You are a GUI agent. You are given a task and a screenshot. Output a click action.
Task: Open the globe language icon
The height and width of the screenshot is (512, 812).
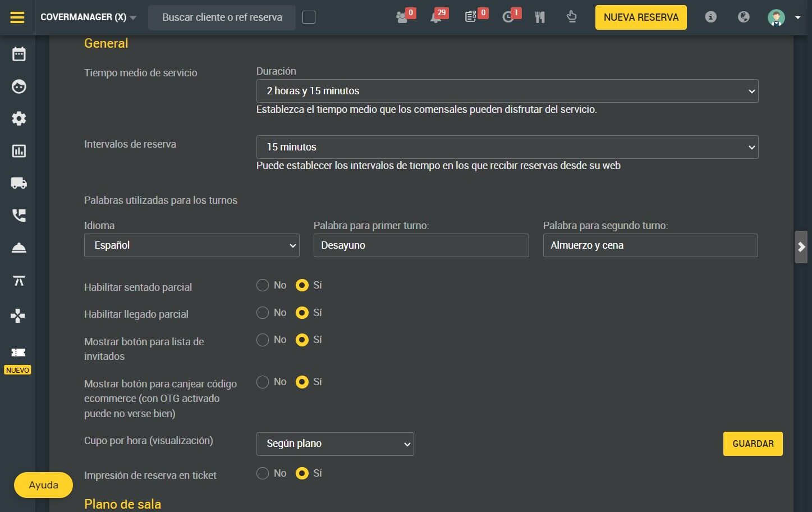(x=744, y=17)
